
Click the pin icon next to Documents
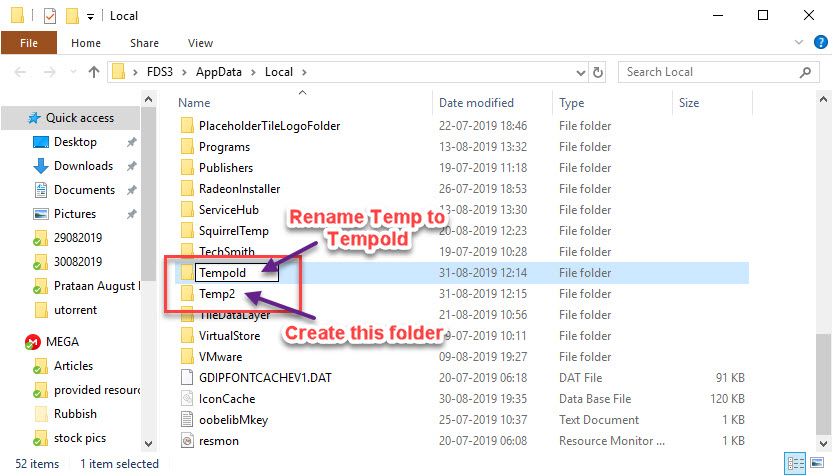[x=131, y=190]
